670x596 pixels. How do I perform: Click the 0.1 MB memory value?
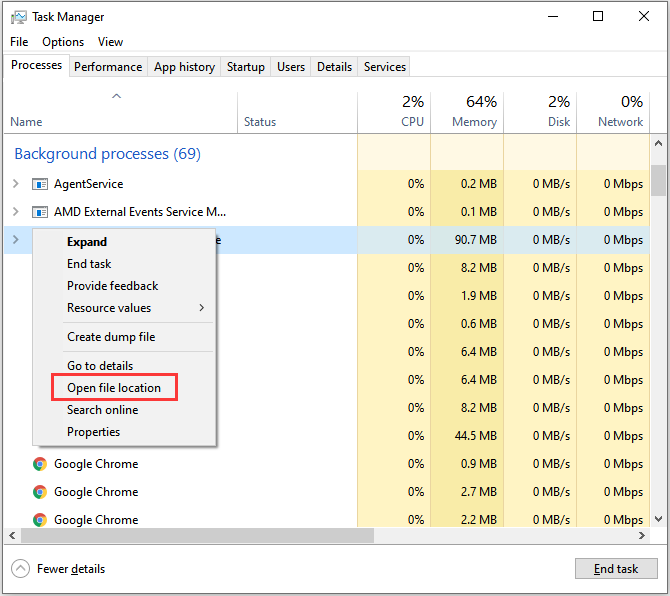pyautogui.click(x=479, y=212)
